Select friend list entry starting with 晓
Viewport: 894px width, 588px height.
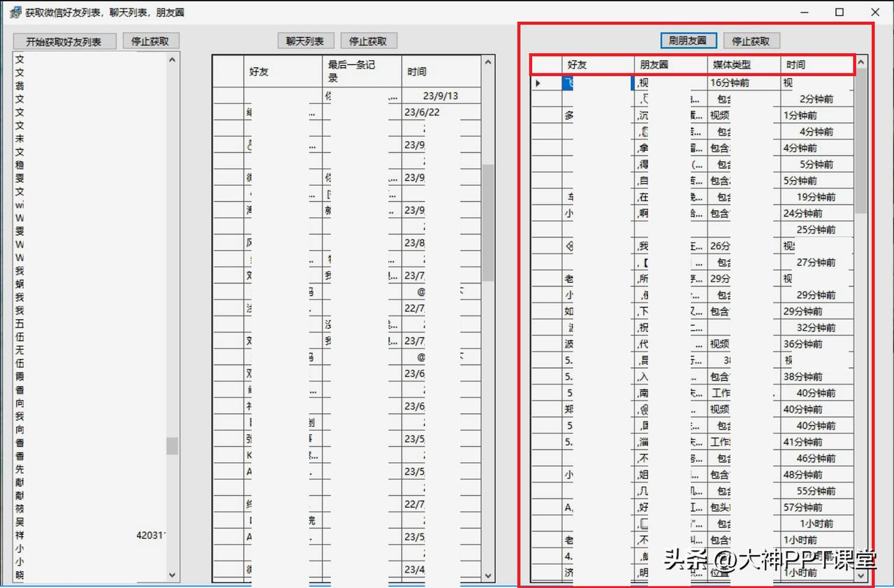(x=89, y=575)
